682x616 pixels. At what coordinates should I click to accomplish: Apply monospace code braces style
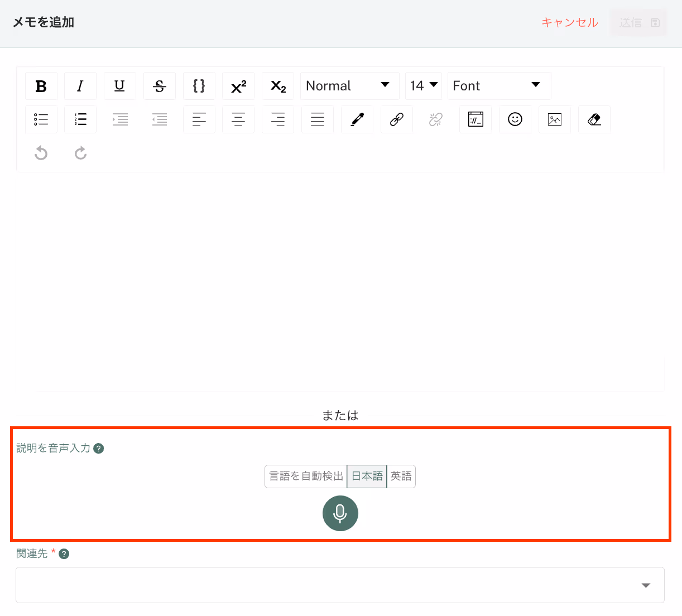(199, 86)
